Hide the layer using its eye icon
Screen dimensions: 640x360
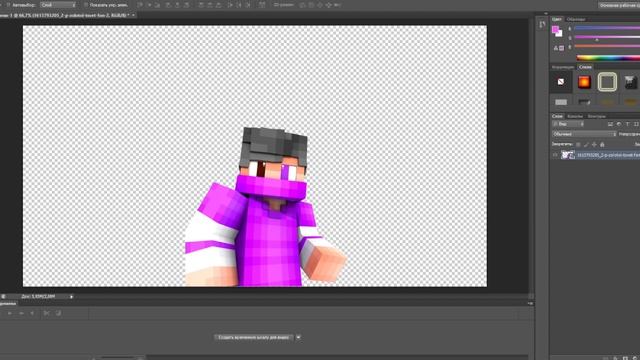(x=555, y=155)
